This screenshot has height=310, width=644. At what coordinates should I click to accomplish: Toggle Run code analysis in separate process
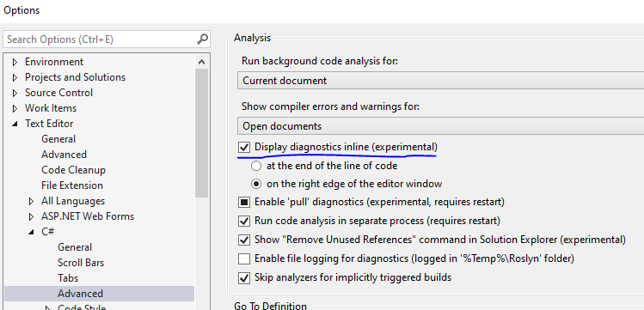(x=244, y=221)
